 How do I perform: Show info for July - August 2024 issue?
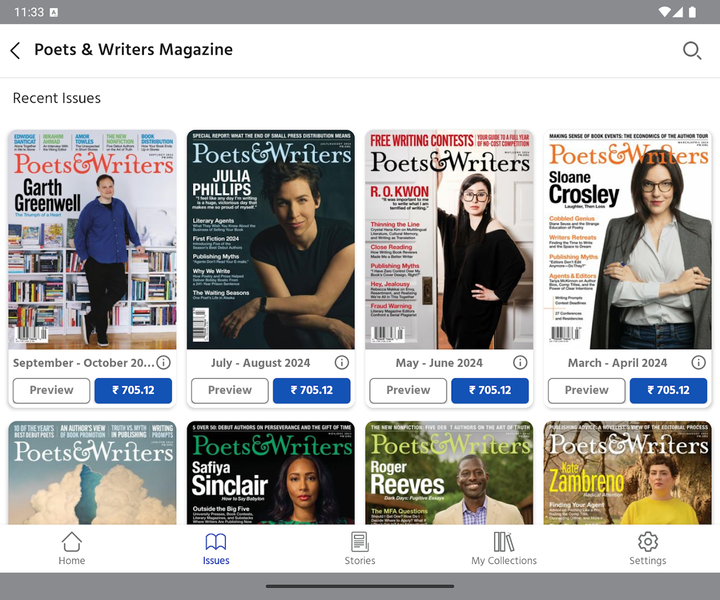click(x=342, y=363)
